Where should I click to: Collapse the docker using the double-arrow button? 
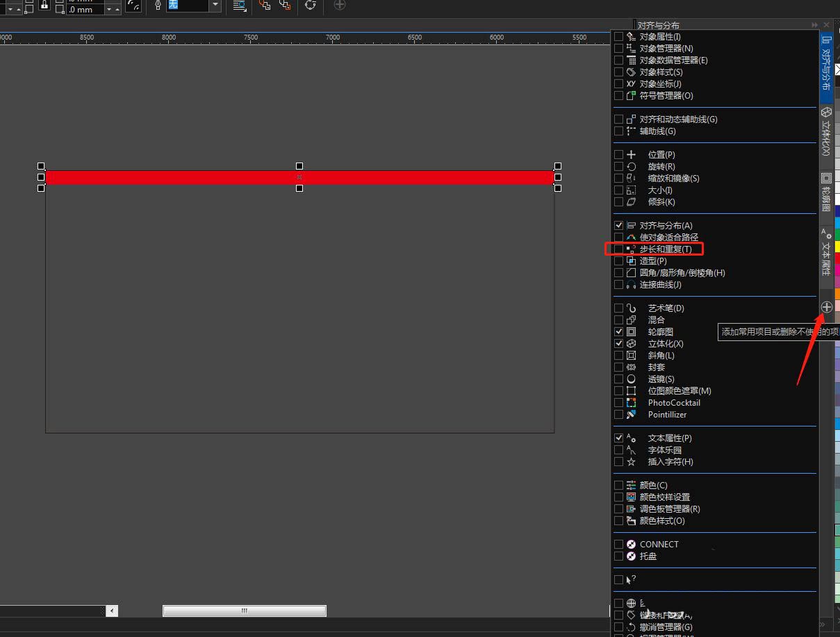click(814, 25)
